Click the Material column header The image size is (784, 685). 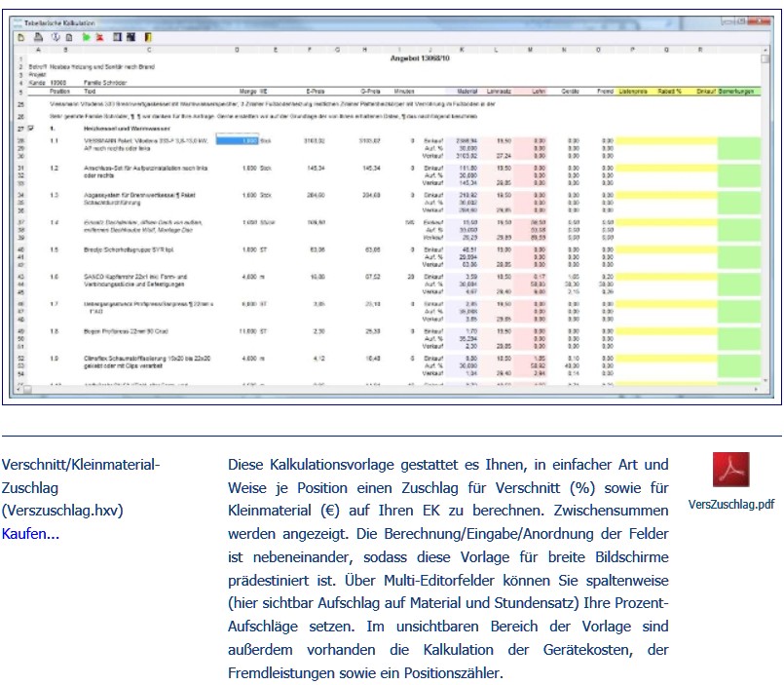pos(469,91)
